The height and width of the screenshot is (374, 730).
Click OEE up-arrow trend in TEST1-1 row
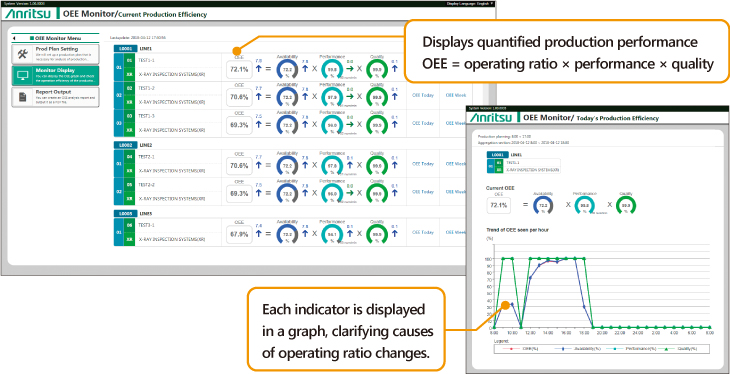(259, 69)
